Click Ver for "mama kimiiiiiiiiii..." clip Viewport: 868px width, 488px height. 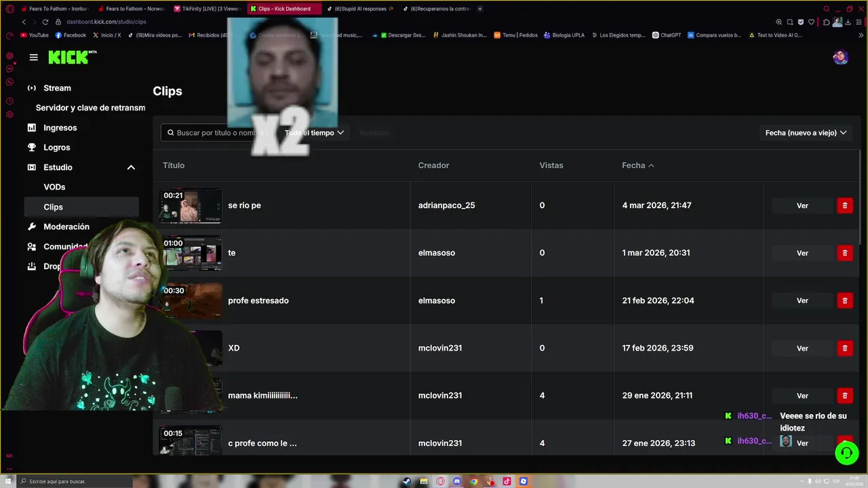pyautogui.click(x=802, y=395)
